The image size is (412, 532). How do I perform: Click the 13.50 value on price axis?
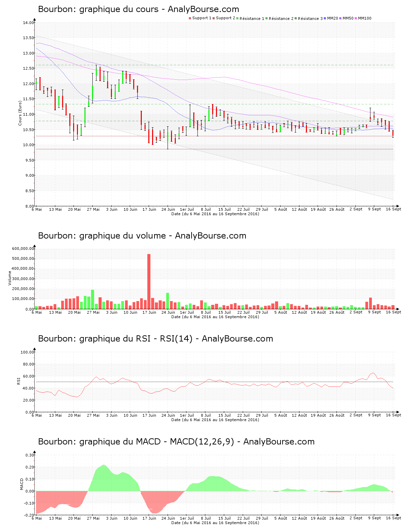(x=28, y=38)
